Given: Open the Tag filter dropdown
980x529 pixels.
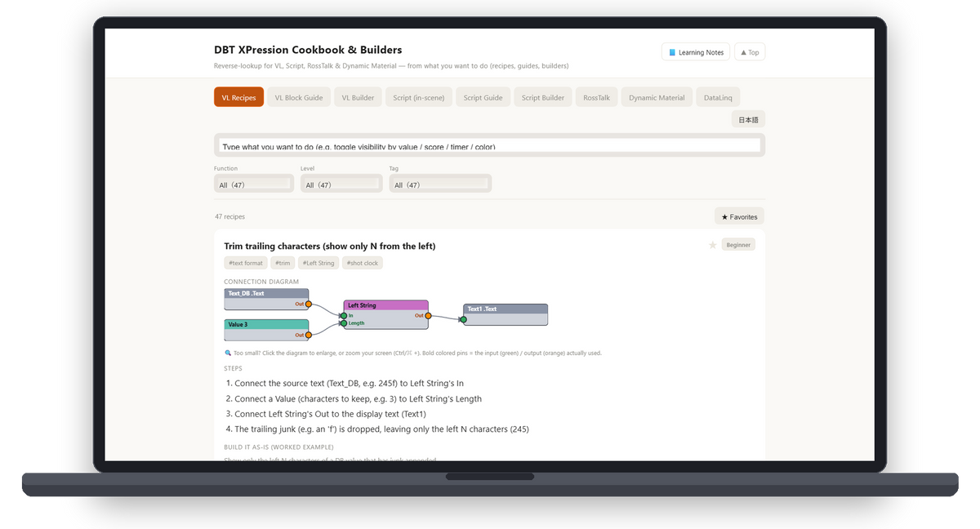Looking at the screenshot, I should coord(440,184).
